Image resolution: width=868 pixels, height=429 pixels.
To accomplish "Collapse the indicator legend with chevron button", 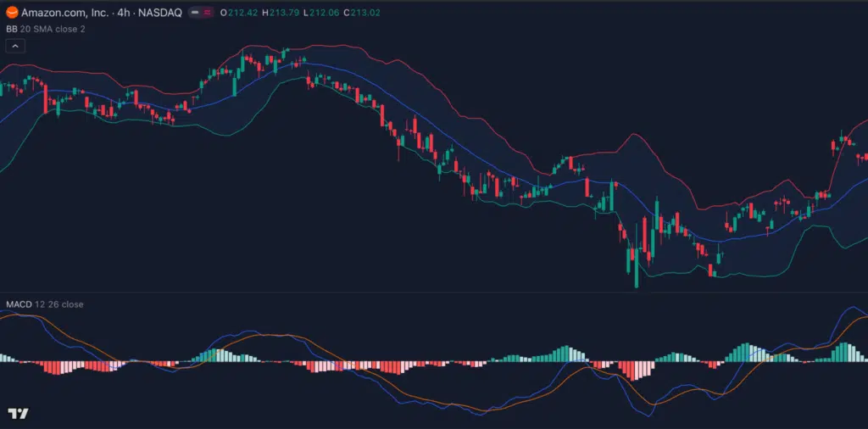I will pyautogui.click(x=15, y=46).
